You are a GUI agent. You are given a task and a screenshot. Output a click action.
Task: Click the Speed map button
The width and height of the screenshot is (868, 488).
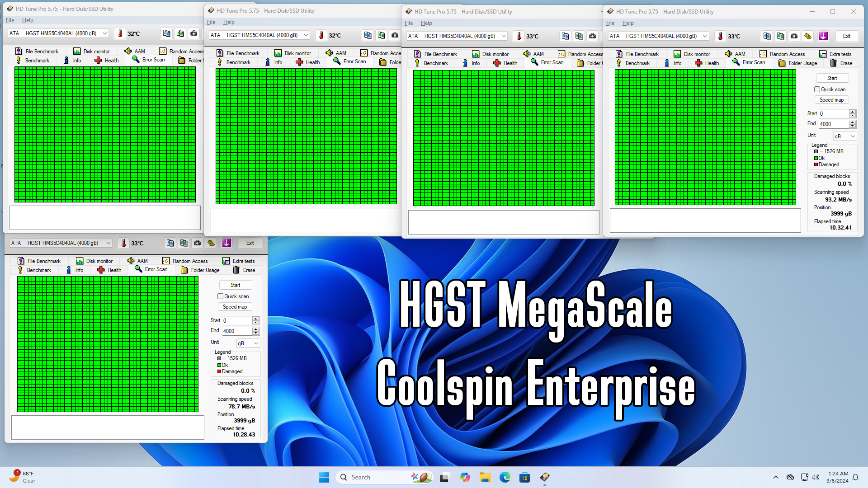(x=831, y=99)
